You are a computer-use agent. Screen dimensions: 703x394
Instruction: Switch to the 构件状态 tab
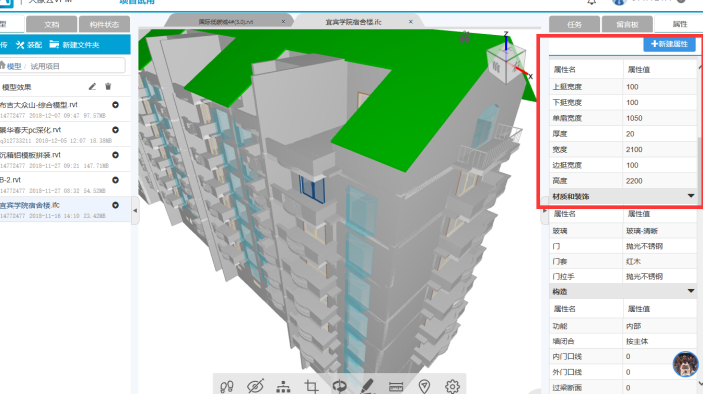pos(104,24)
